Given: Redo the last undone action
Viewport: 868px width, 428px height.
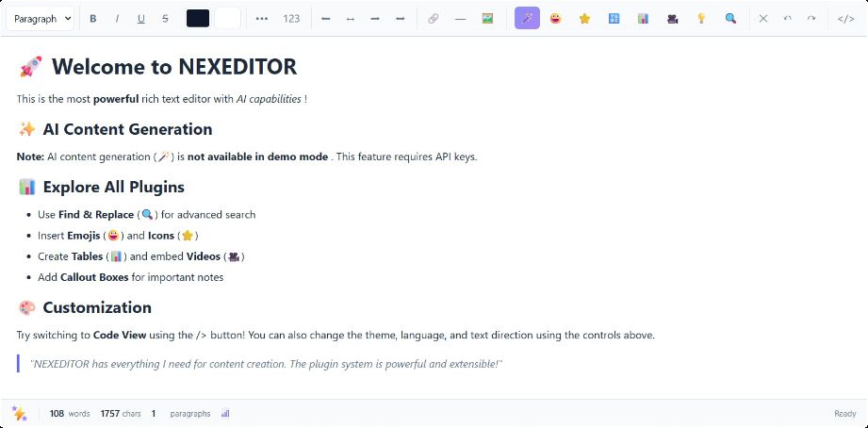Looking at the screenshot, I should (x=811, y=18).
